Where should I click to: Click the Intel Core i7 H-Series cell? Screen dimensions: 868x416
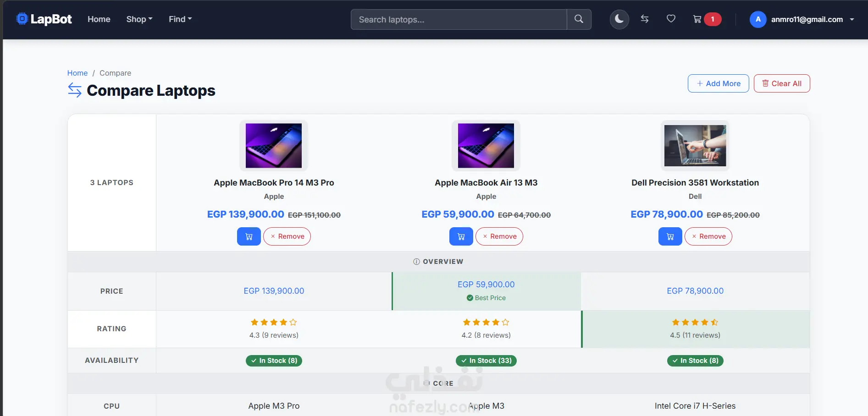(695, 406)
